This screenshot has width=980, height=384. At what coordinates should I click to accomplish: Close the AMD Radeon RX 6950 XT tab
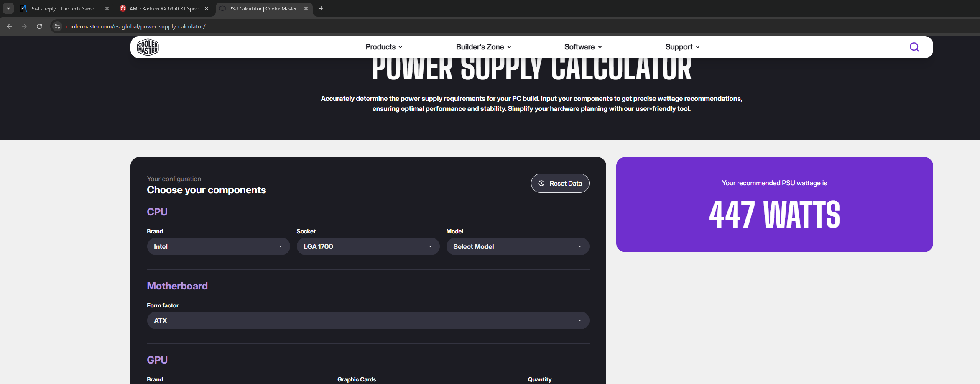[207, 8]
